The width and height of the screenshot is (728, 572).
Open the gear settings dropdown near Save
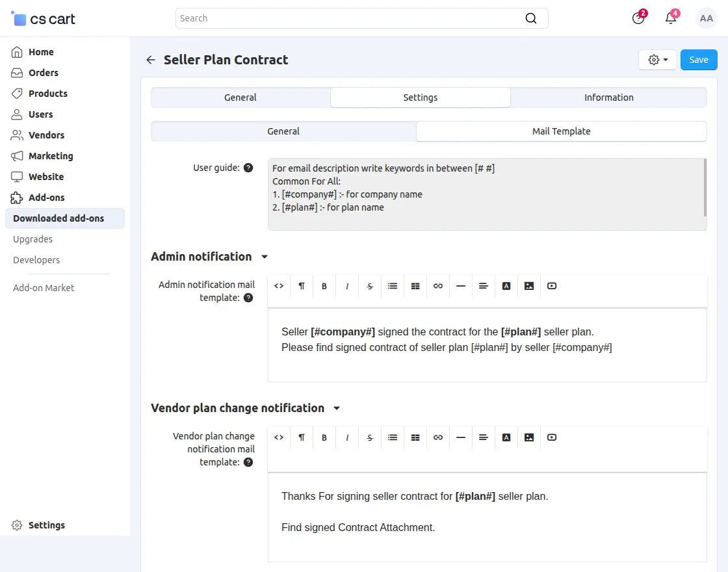tap(657, 59)
